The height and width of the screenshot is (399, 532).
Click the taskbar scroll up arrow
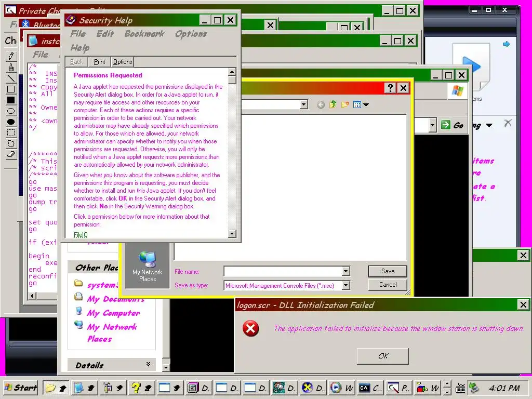point(447,384)
